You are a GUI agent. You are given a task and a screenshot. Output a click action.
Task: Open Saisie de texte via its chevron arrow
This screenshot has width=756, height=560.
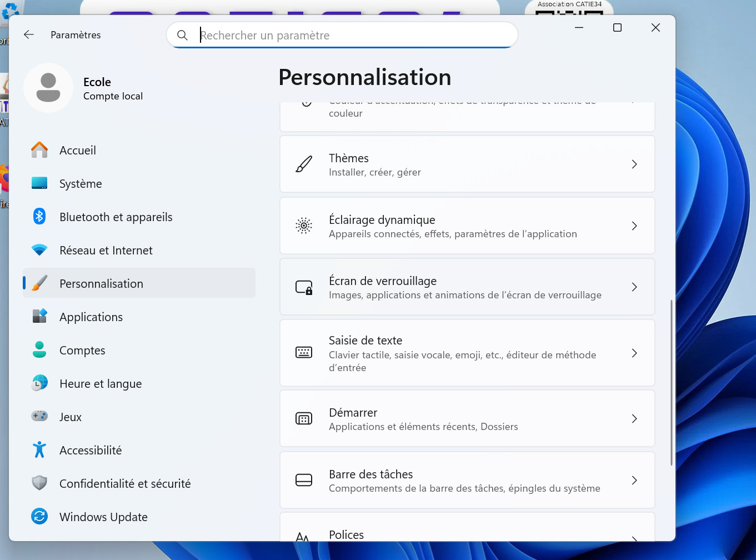(x=634, y=353)
